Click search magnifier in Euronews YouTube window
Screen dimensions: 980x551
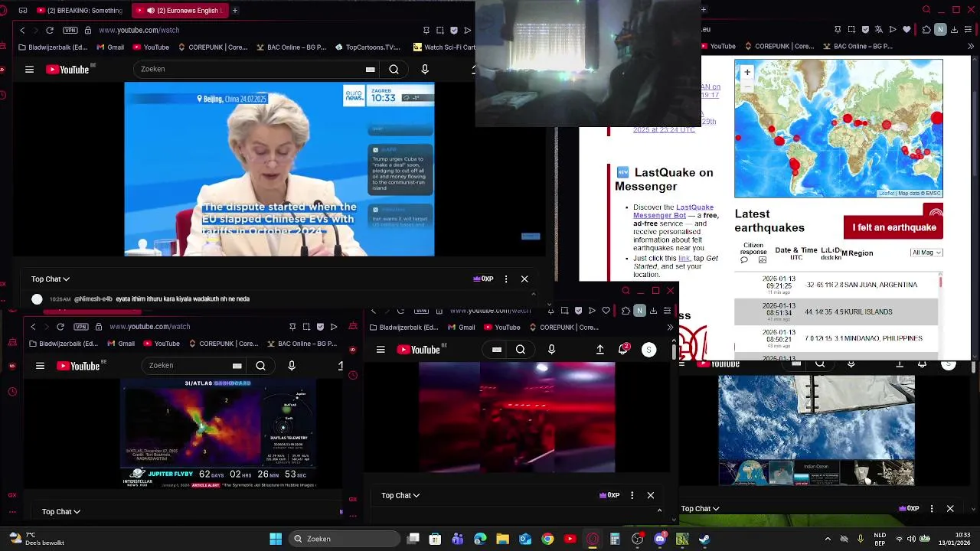click(x=394, y=70)
